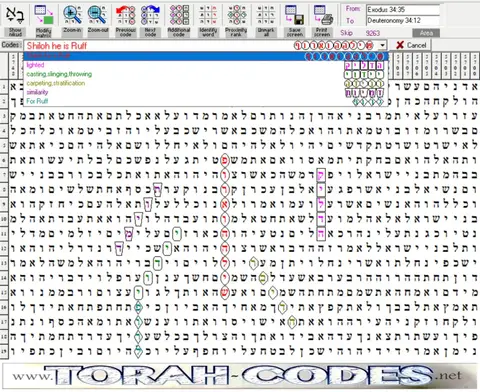Open the Additional code tool

coord(179,21)
